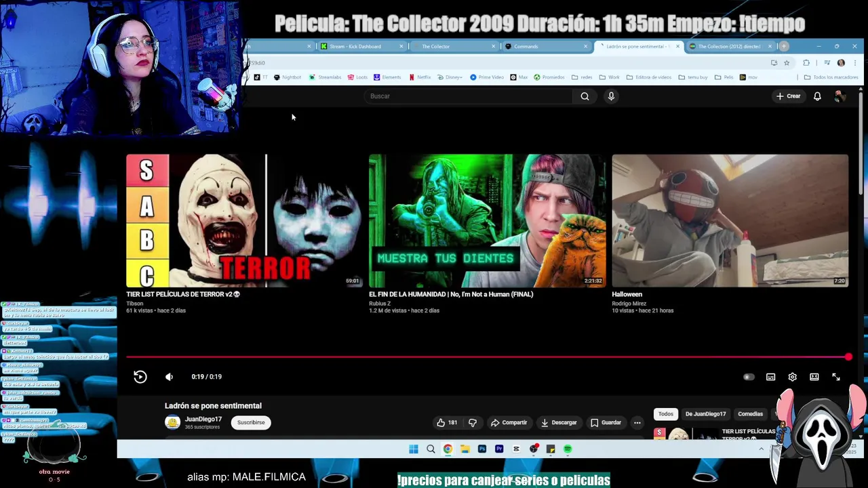
Task: Switch to theater mode view
Action: 814,377
